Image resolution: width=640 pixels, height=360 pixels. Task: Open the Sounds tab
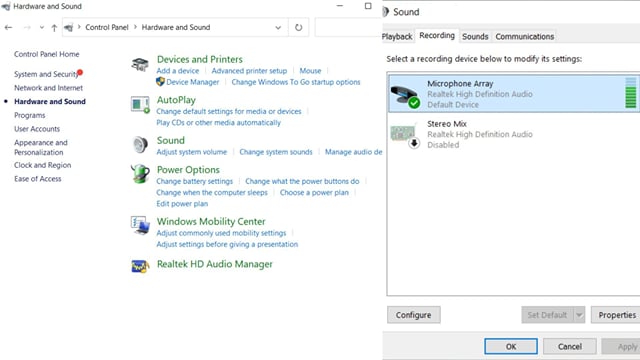[x=475, y=36]
